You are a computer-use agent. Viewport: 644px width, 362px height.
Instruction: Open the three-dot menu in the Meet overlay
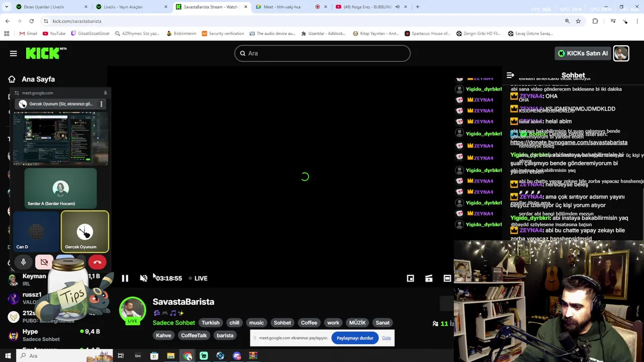[x=101, y=104]
